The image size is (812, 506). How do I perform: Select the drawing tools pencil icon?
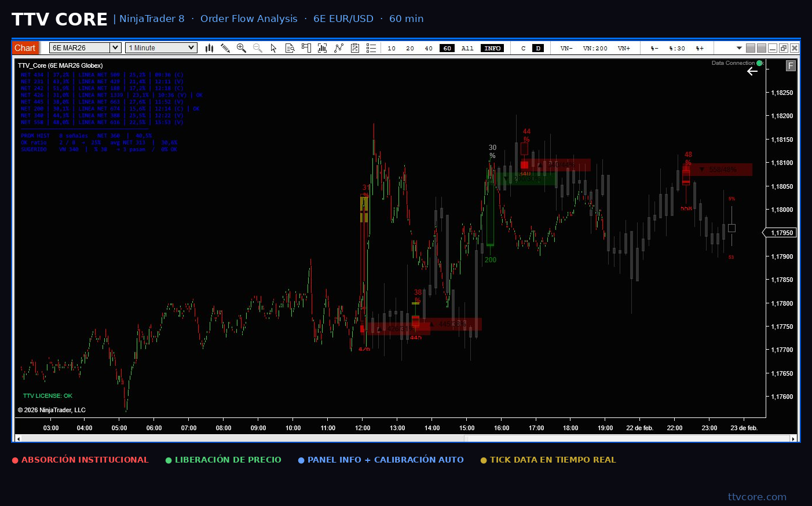pyautogui.click(x=225, y=48)
